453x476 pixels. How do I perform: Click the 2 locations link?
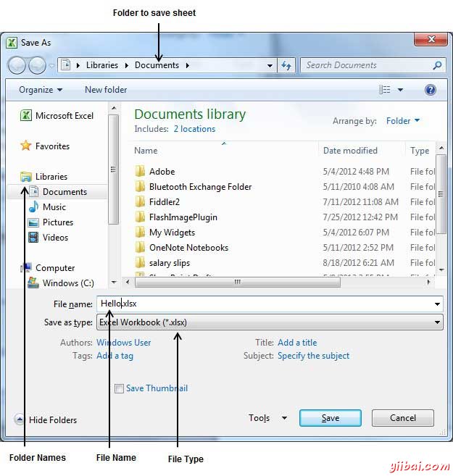tap(194, 129)
